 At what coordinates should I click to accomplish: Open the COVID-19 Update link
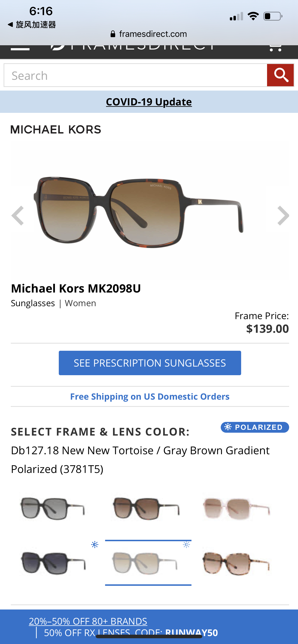149,102
